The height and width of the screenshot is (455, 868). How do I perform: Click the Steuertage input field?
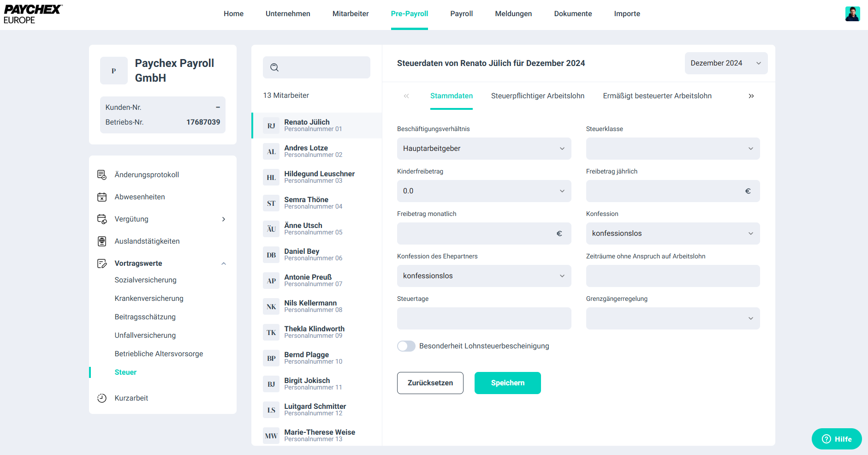pyautogui.click(x=484, y=318)
